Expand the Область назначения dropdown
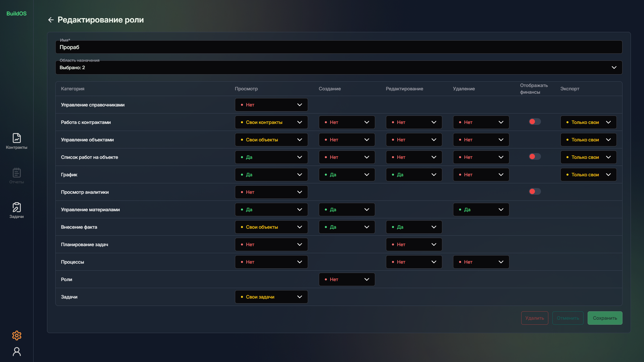644x362 pixels. tap(613, 67)
